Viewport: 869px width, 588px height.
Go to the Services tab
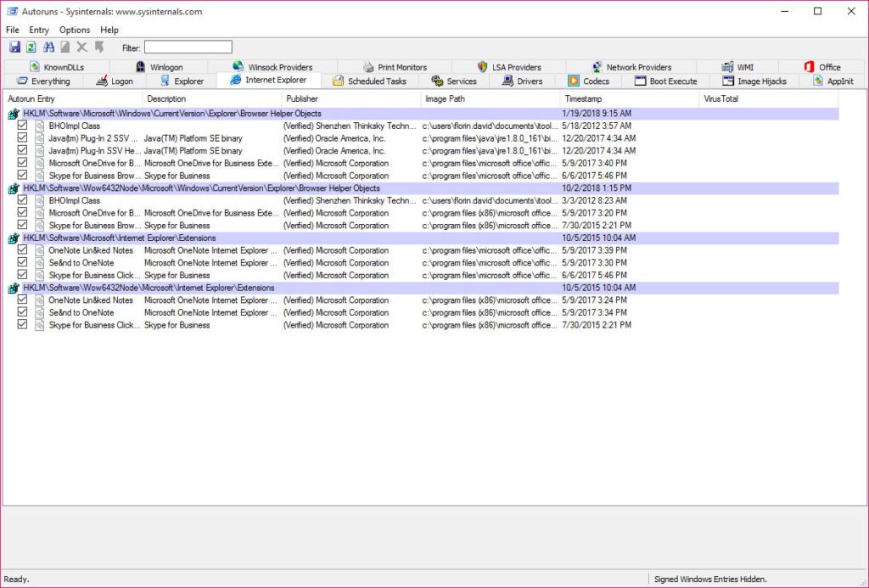point(454,81)
